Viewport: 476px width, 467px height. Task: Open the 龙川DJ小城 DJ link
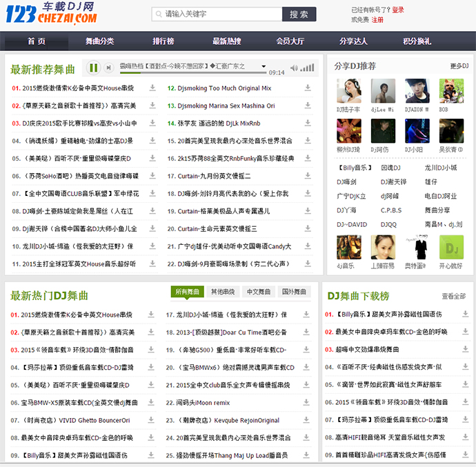[441, 168]
